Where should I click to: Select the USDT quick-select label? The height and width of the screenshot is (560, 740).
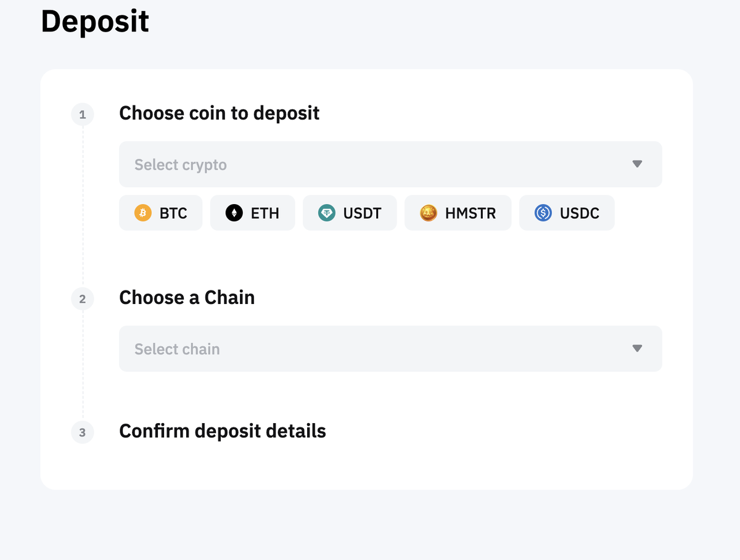click(x=363, y=213)
